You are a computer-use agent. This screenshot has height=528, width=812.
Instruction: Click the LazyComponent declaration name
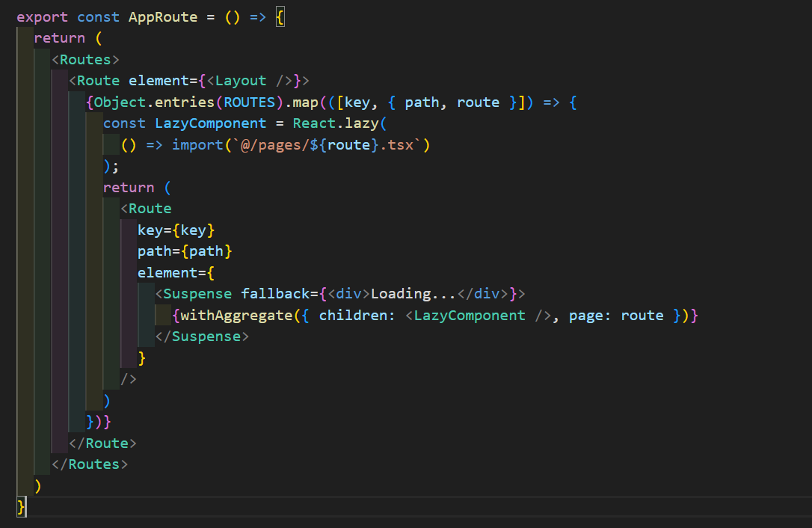(x=211, y=123)
